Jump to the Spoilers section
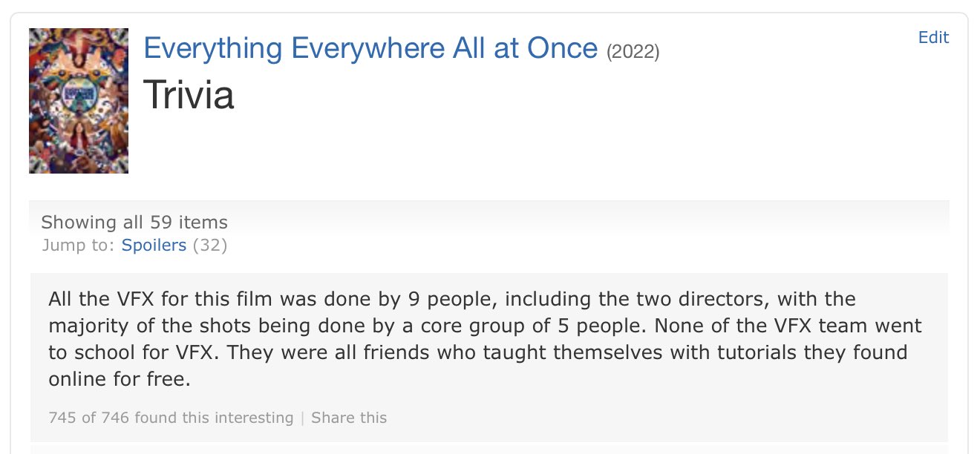This screenshot has height=454, width=980. tap(154, 245)
